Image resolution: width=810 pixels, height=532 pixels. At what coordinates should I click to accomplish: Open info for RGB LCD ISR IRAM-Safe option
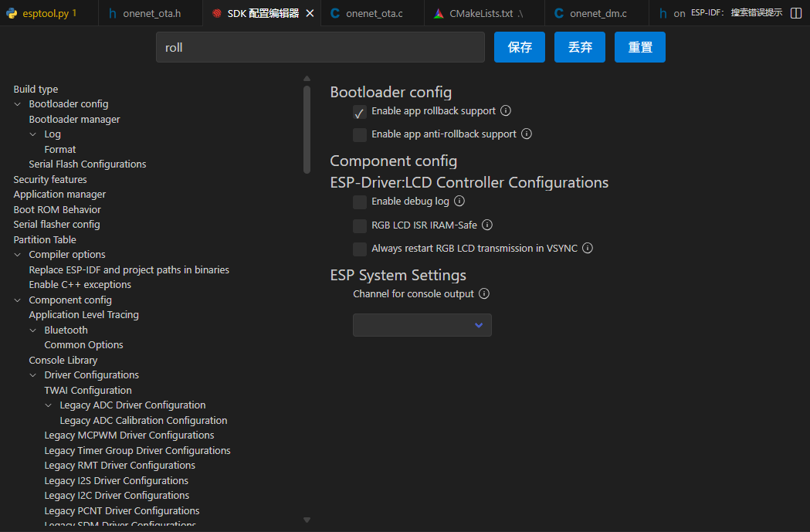(x=486, y=225)
